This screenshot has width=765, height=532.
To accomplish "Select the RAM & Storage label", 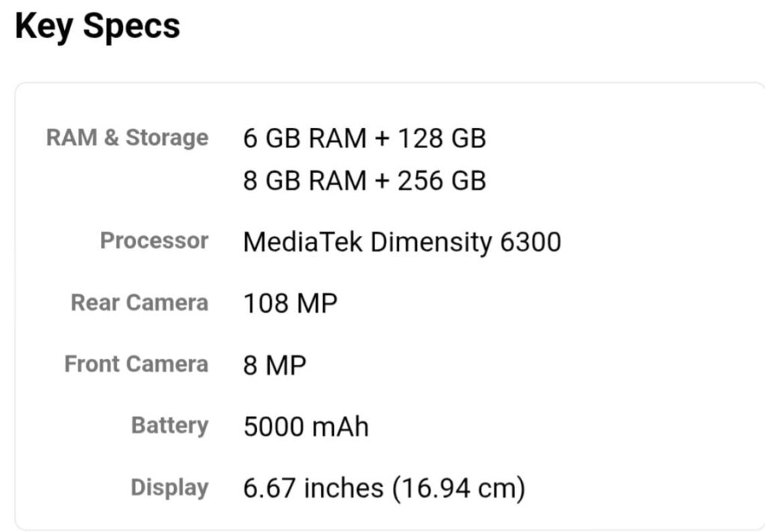I will [x=127, y=138].
